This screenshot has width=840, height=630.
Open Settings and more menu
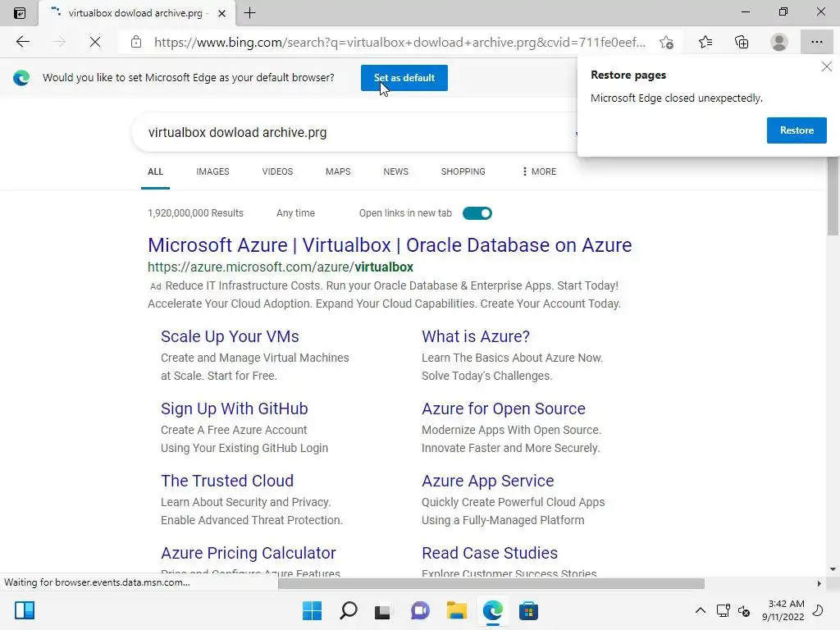click(816, 42)
